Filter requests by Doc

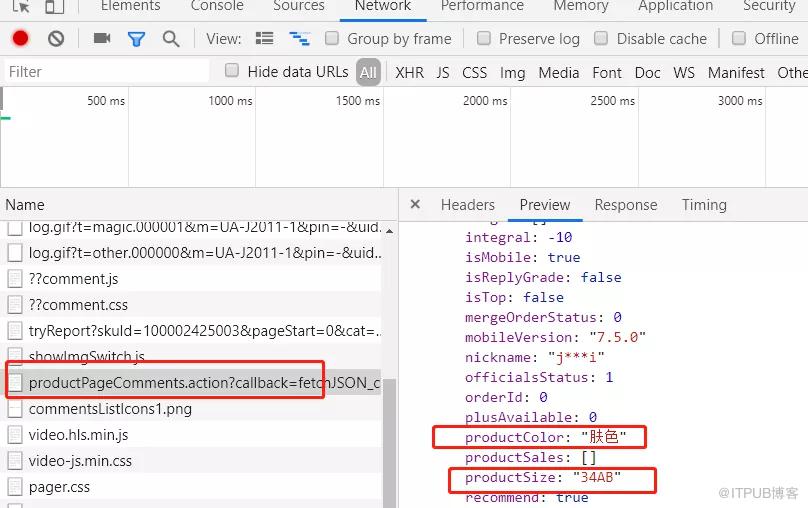[x=647, y=73]
